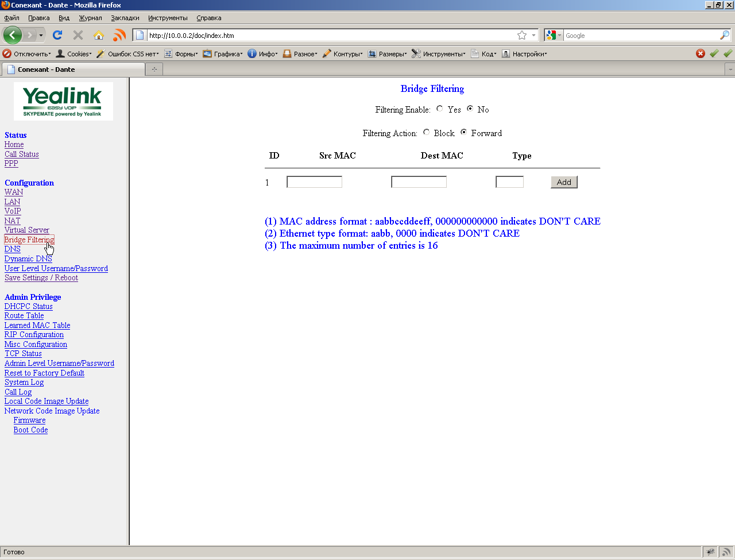
Task: Open the tab list dropdown arrow
Action: pyautogui.click(x=730, y=69)
